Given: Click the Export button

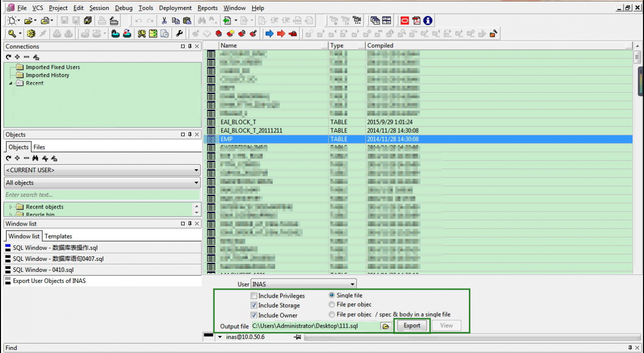Looking at the screenshot, I should pyautogui.click(x=412, y=325).
